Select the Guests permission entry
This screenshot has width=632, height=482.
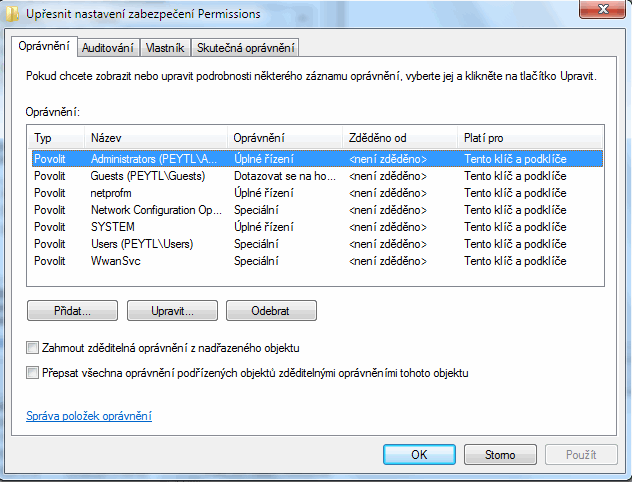[x=148, y=176]
